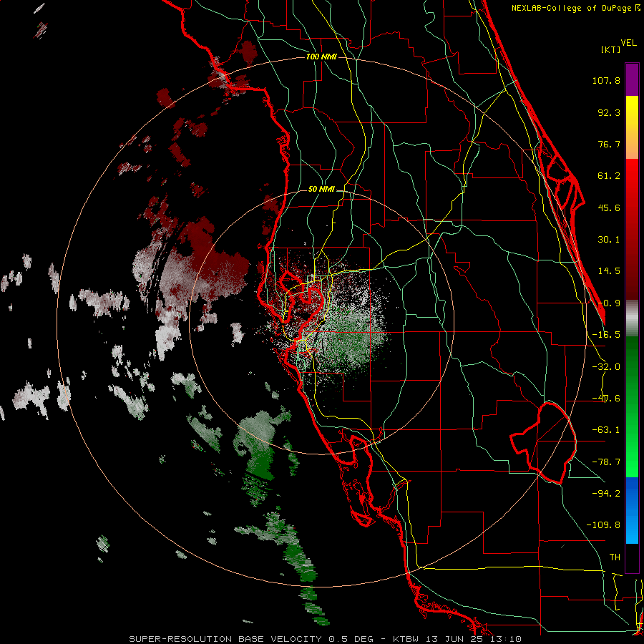Click the TH label on the legend
Screen dimensions: 644x644
tap(615, 557)
